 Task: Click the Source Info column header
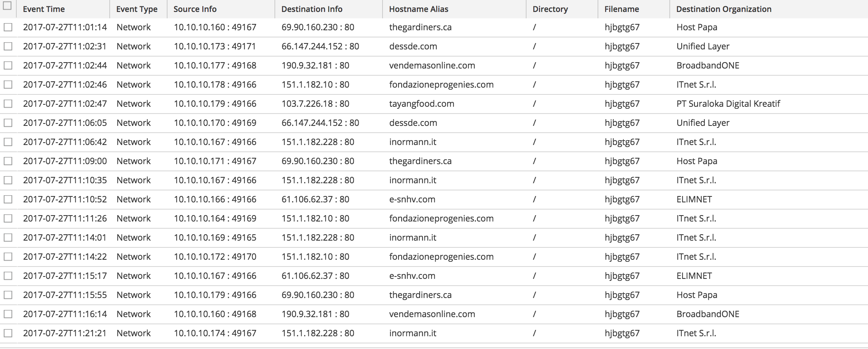tap(195, 9)
